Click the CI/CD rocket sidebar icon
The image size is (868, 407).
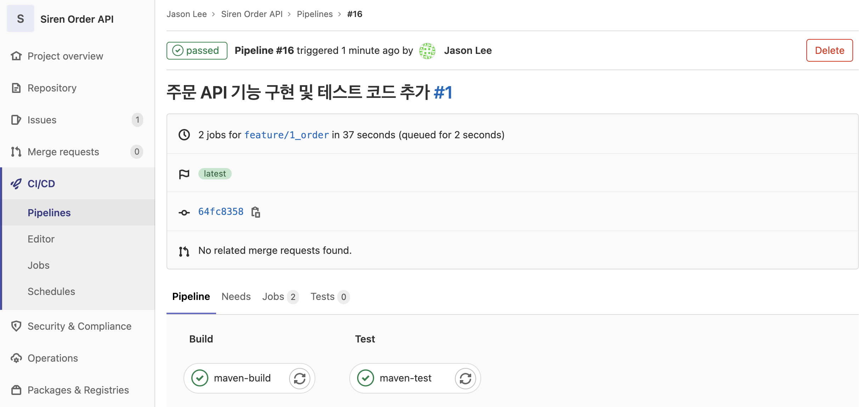point(17,183)
